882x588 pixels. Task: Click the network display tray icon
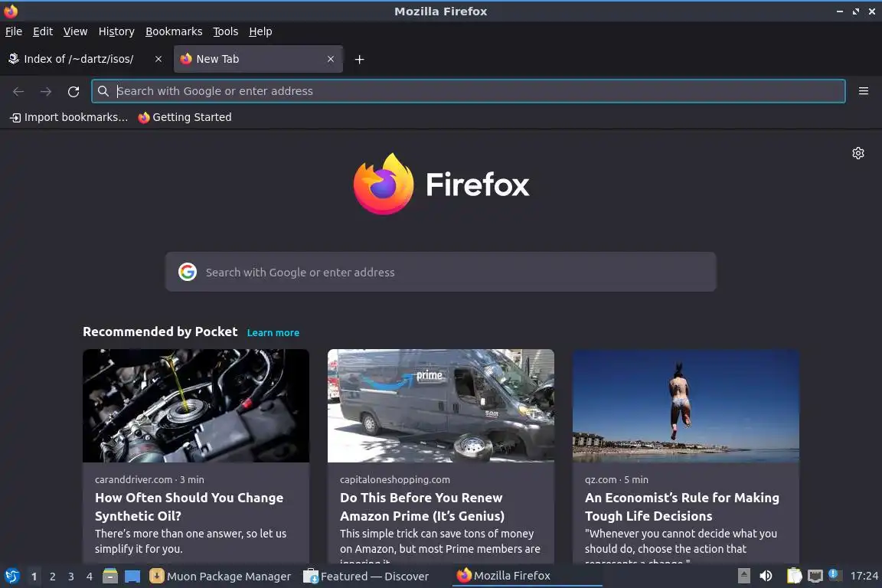click(815, 576)
